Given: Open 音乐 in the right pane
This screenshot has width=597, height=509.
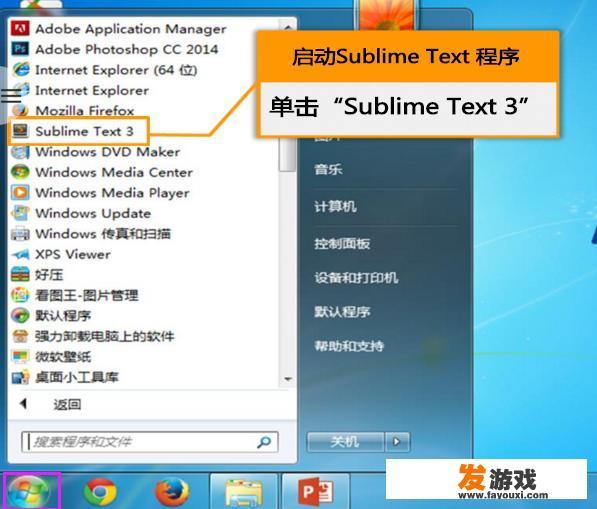Looking at the screenshot, I should (x=328, y=169).
